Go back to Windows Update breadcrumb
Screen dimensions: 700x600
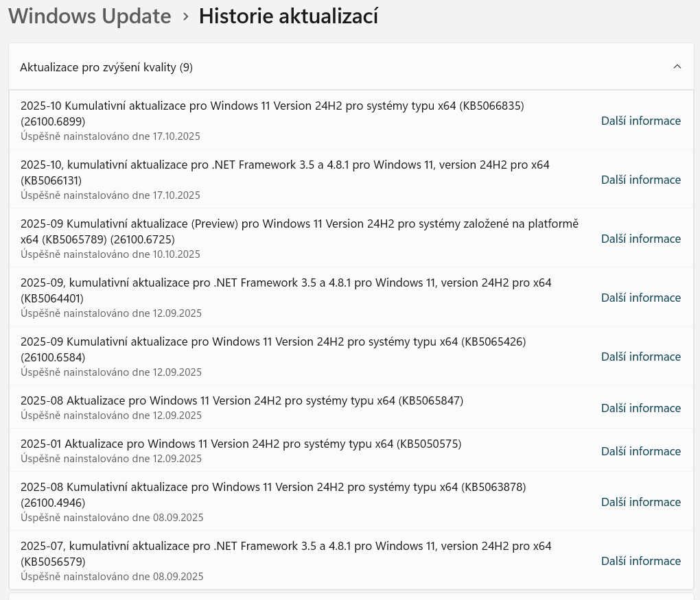90,16
